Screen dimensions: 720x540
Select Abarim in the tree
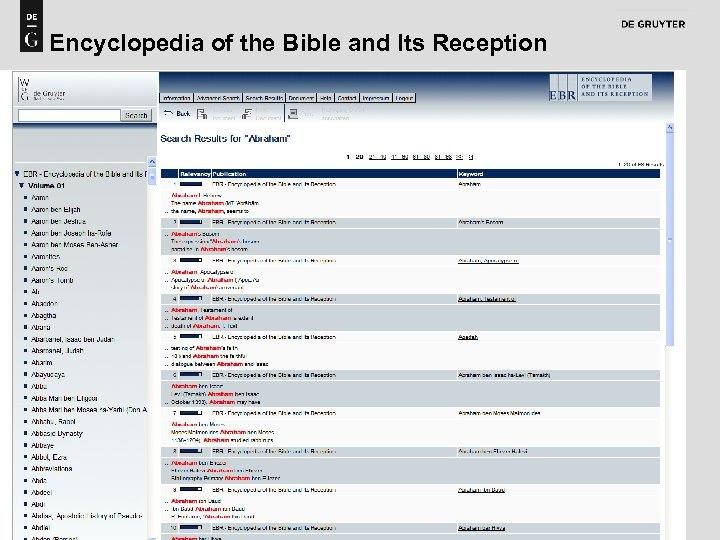[41, 363]
